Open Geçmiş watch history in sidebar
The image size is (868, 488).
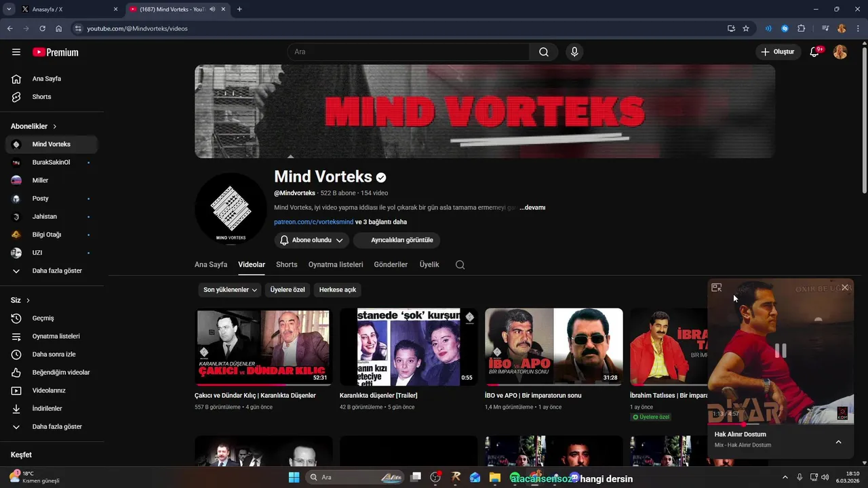click(52, 319)
